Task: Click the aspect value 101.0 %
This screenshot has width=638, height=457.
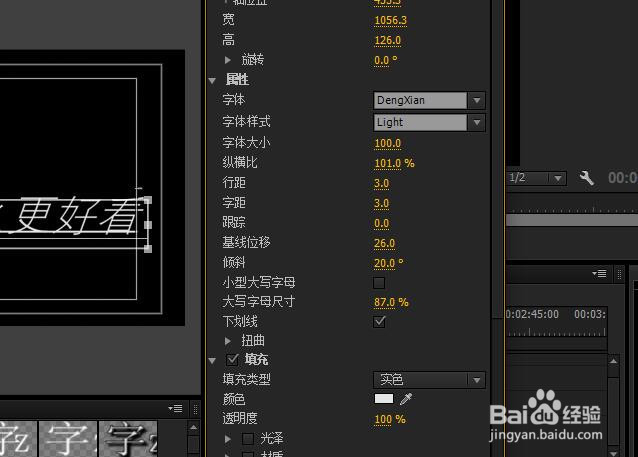Action: [x=394, y=164]
